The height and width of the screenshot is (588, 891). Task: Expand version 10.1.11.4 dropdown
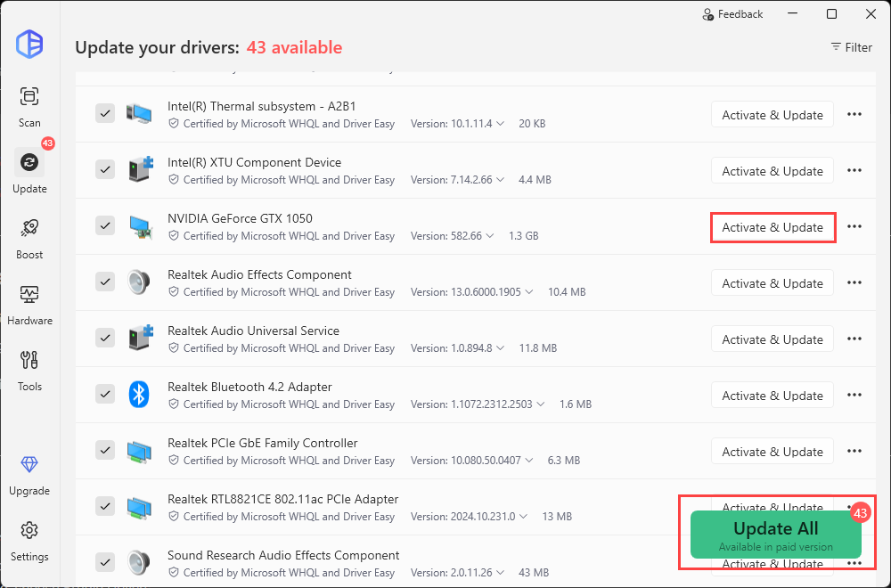point(501,123)
